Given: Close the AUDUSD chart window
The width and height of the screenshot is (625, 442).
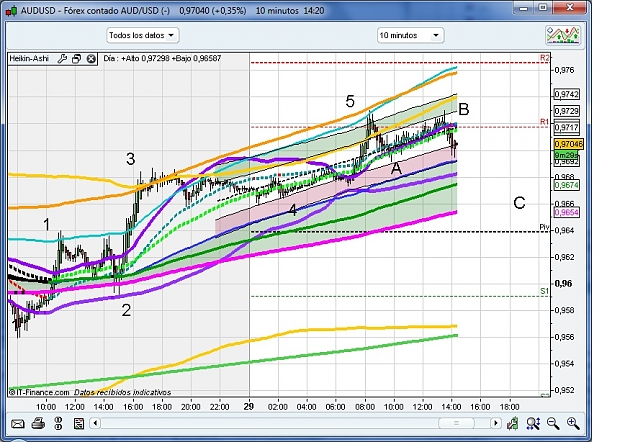Looking at the screenshot, I should [570, 7].
